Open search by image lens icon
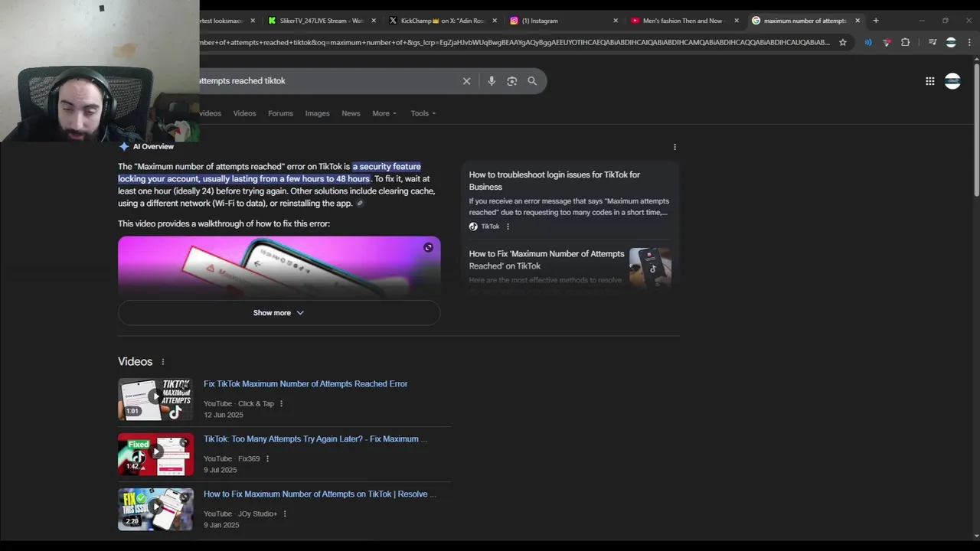 [x=512, y=81]
